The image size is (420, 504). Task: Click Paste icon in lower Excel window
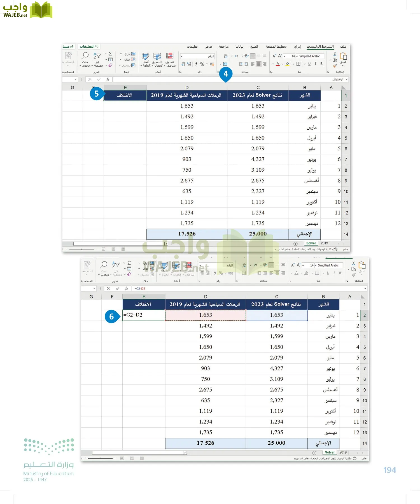click(362, 265)
